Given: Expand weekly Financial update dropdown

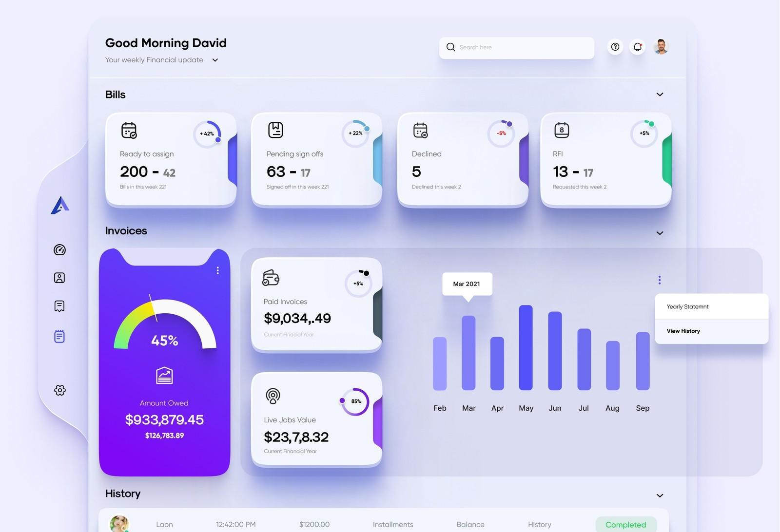Looking at the screenshot, I should (x=215, y=60).
